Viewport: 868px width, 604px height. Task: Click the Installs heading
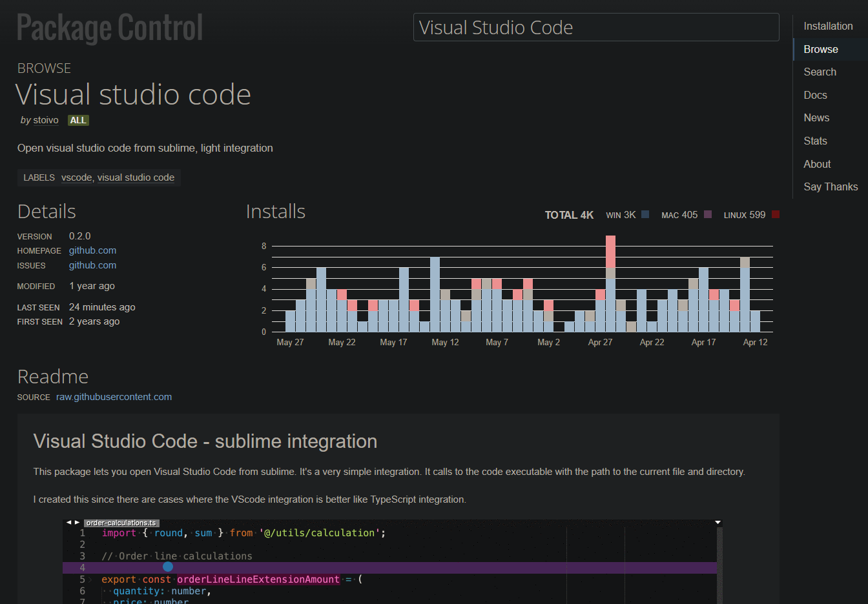(x=276, y=212)
